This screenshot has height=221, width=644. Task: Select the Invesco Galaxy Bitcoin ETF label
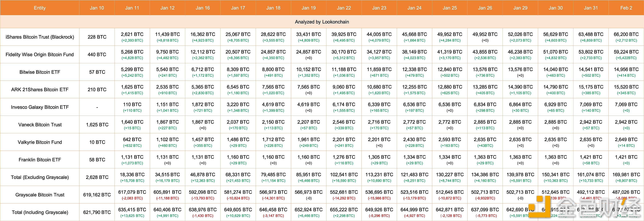coord(40,107)
